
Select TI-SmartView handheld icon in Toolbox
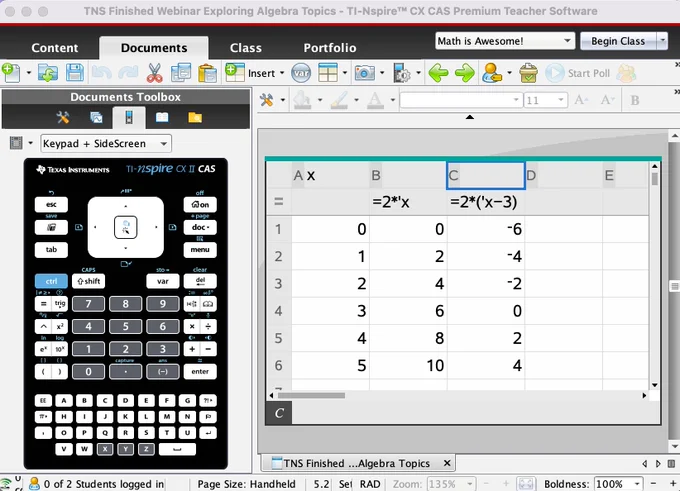[x=129, y=117]
